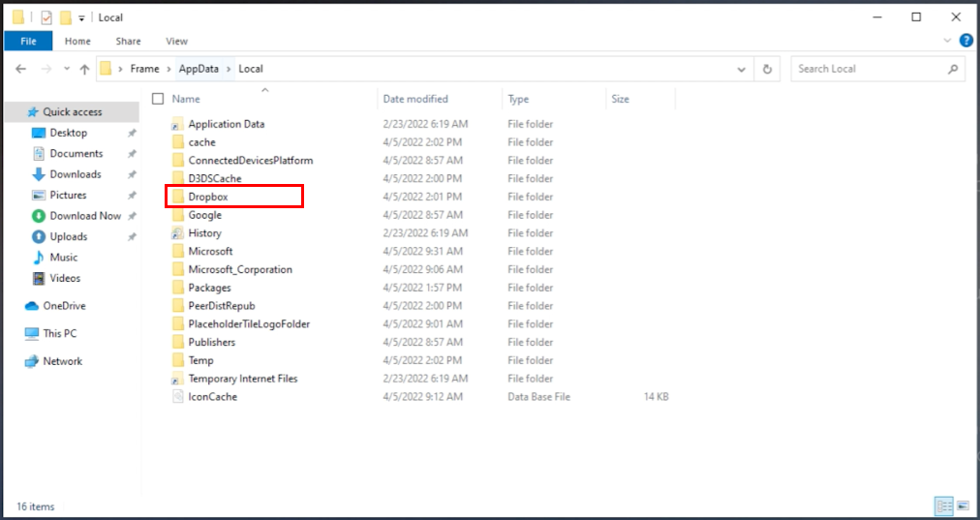
Task: Open the File menu tab
Action: [28, 41]
